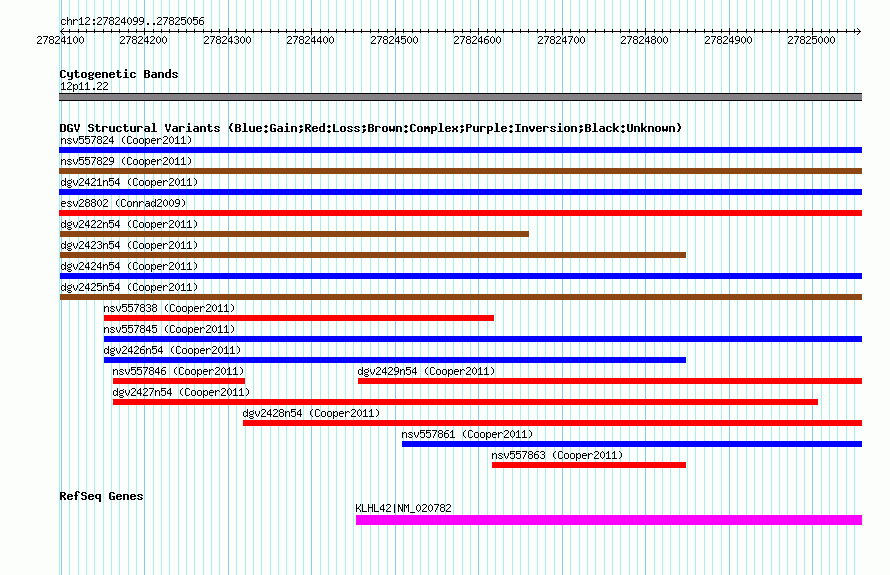Click the DGV Structural Variants track title
The width and height of the screenshot is (890, 575).
pos(371,128)
